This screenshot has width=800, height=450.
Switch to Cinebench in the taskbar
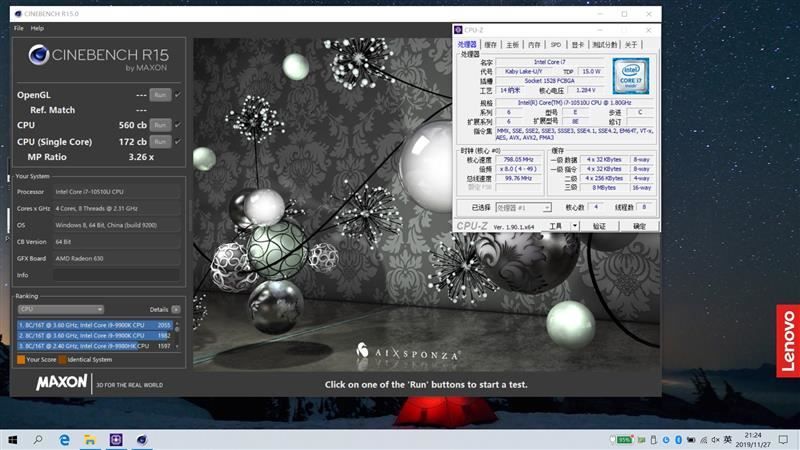(x=142, y=440)
